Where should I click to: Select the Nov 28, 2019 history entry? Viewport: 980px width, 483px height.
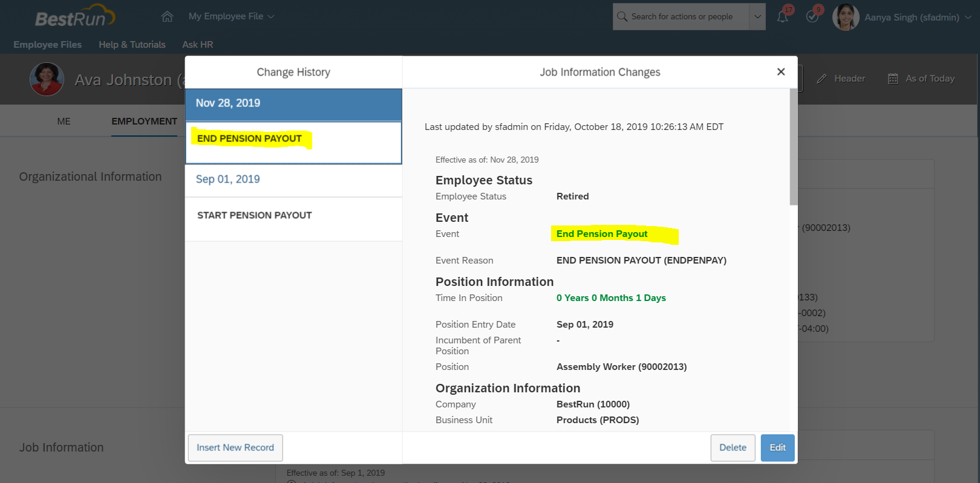[x=293, y=105]
